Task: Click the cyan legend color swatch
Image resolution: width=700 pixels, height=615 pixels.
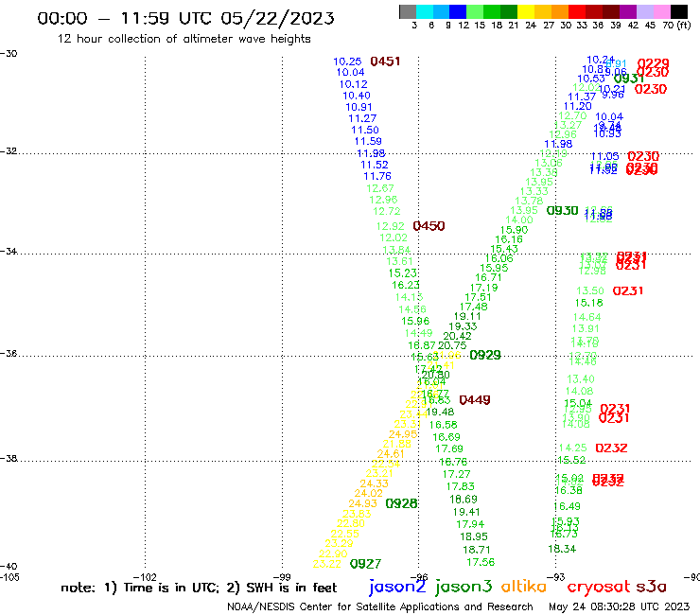Action: [x=425, y=11]
